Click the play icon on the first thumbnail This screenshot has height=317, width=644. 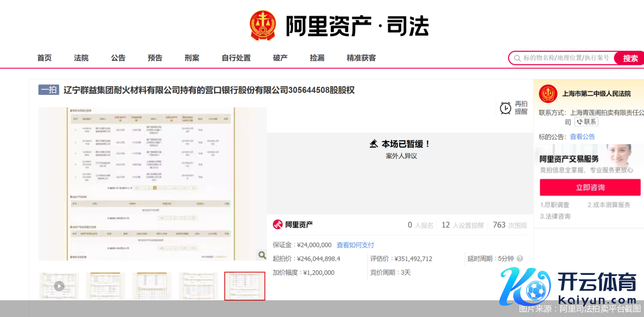coord(58,286)
